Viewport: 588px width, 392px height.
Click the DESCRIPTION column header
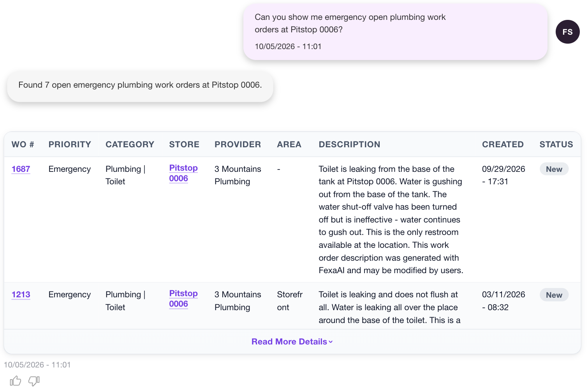(x=349, y=145)
